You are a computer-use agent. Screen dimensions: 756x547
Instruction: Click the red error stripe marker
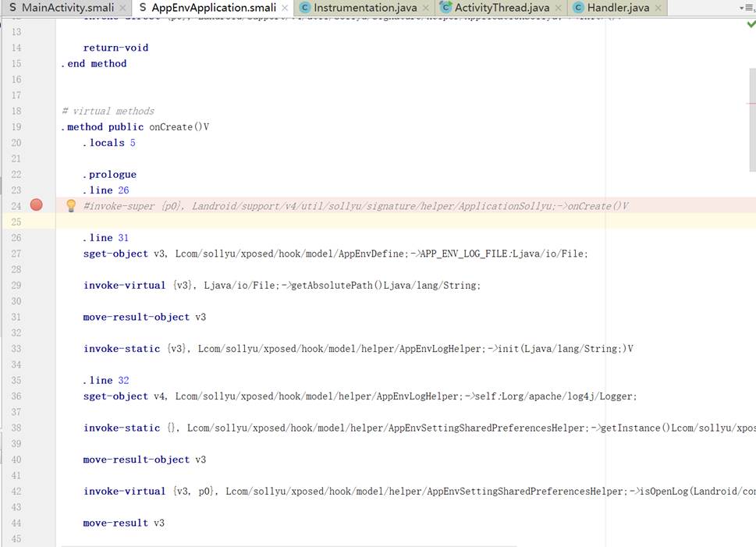point(751,103)
